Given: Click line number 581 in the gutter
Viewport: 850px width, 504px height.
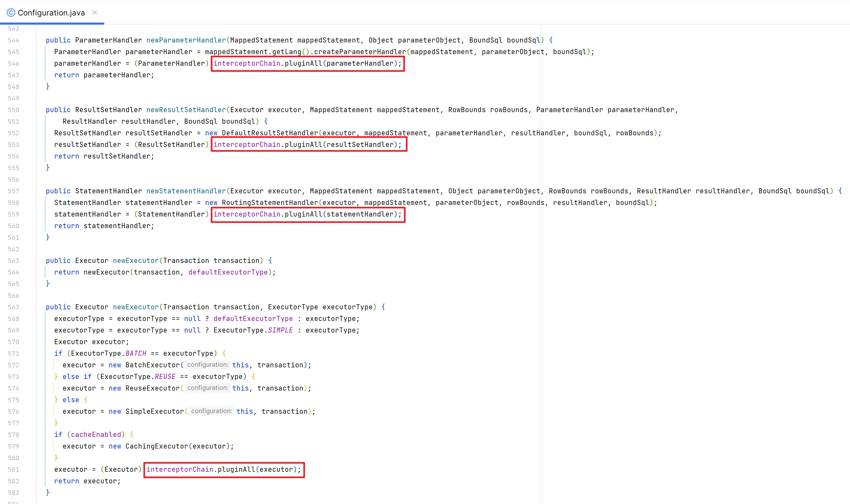Looking at the screenshot, I should [14, 470].
